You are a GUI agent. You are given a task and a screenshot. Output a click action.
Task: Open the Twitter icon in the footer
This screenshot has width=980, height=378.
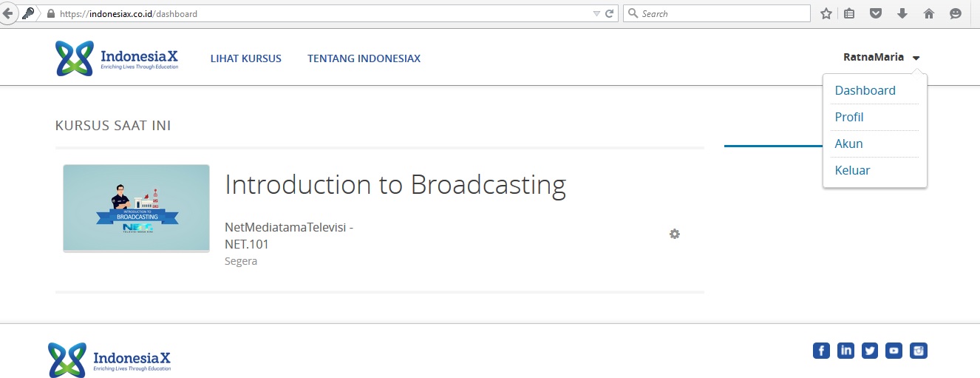click(870, 351)
